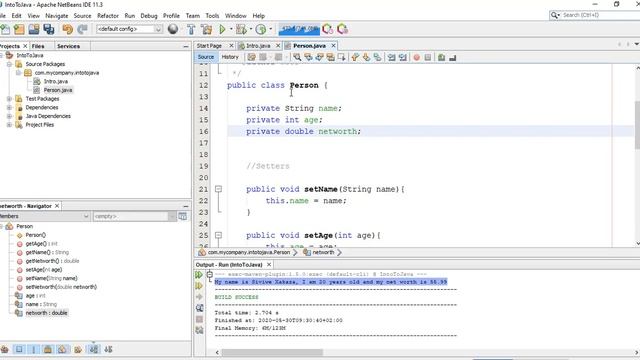The height and width of the screenshot is (360, 640).
Task: Select getNetworth() in the Navigator
Action: pos(52,261)
